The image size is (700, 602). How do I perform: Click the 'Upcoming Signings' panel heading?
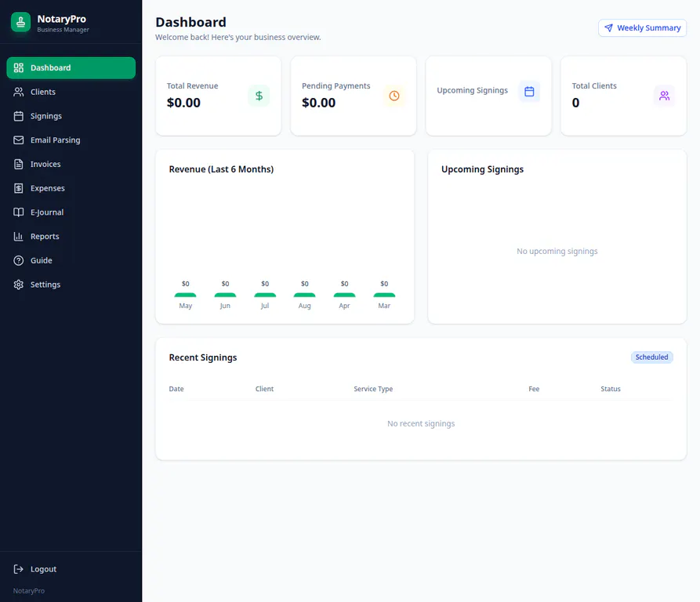482,169
